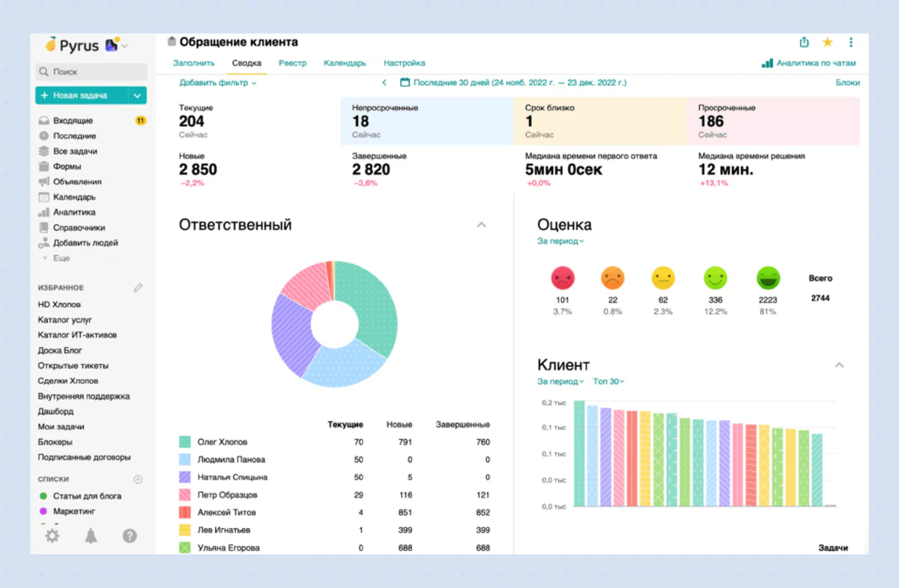Open the Добавить фильтр dropdown

click(218, 83)
